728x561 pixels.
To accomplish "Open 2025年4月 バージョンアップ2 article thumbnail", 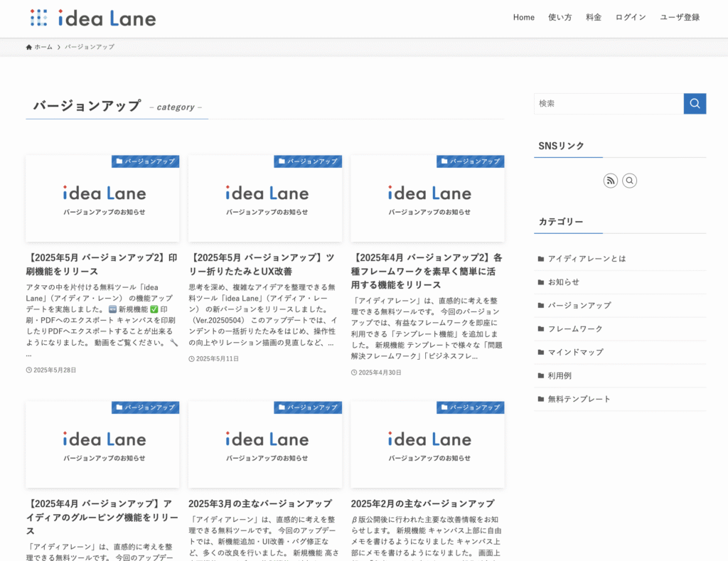I will coord(427,199).
